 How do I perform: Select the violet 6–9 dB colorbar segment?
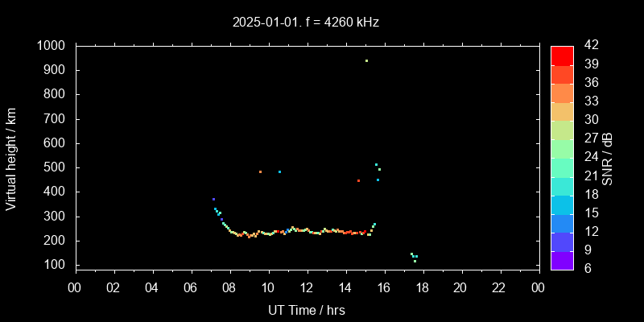click(562, 259)
